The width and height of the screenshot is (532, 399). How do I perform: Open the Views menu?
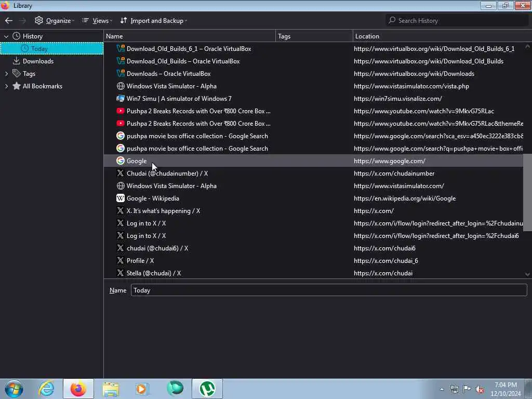click(97, 21)
